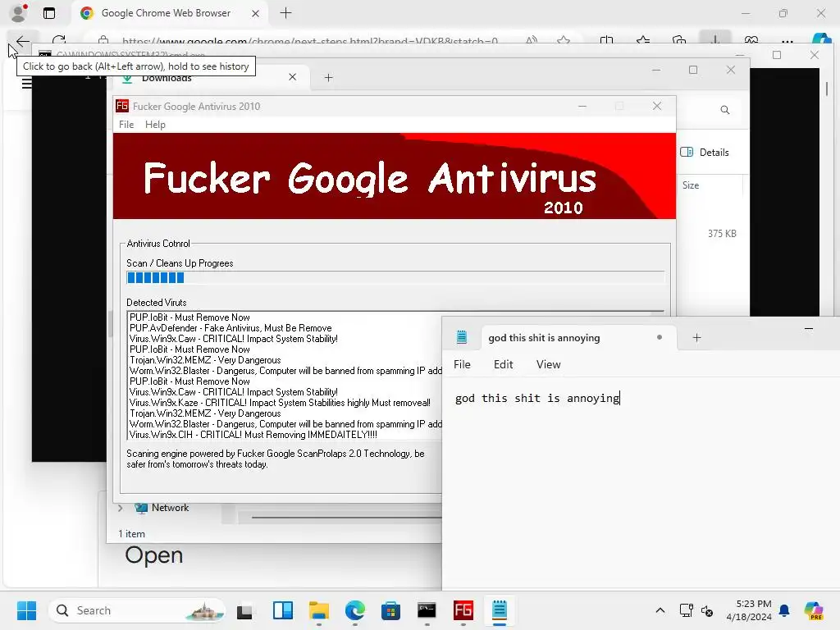Close the Downloads tab in File Explorer
The width and height of the screenshot is (840, 630).
(x=293, y=77)
